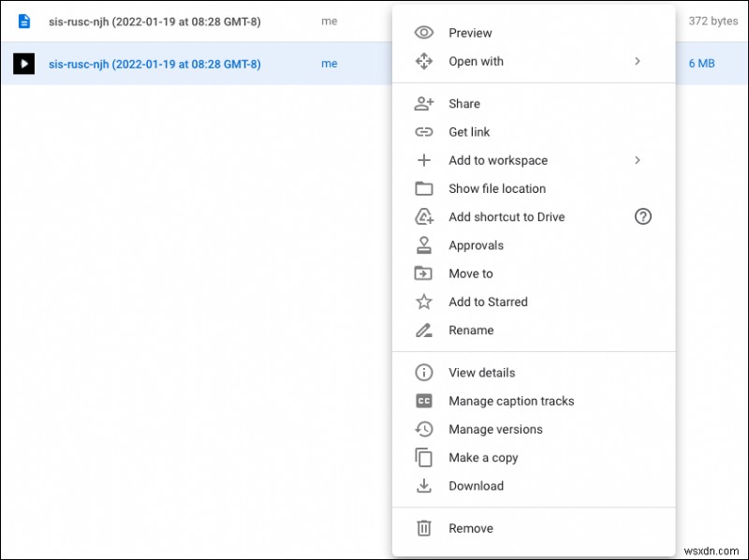The width and height of the screenshot is (749, 560).
Task: Click the Download arrow icon
Action: pyautogui.click(x=424, y=486)
